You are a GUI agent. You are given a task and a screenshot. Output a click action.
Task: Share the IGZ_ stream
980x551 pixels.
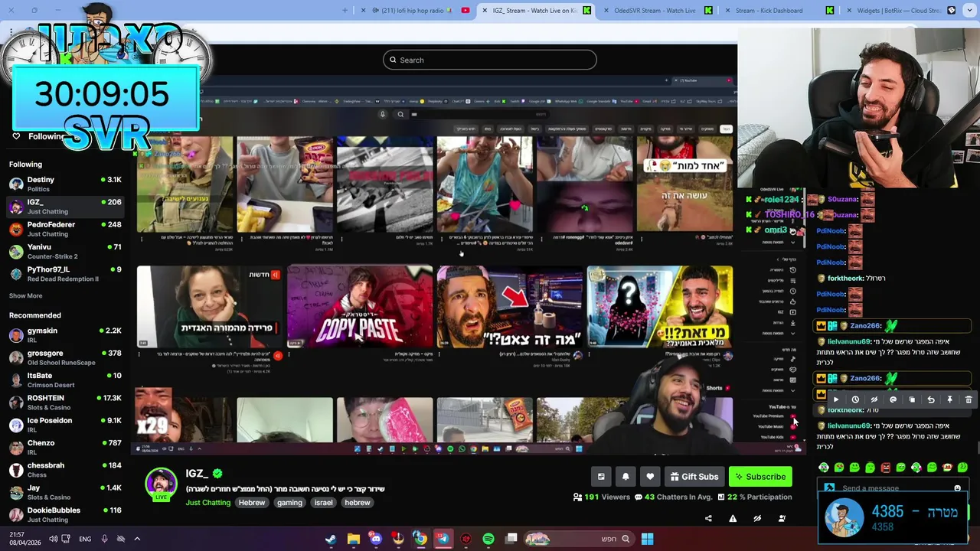708,519
